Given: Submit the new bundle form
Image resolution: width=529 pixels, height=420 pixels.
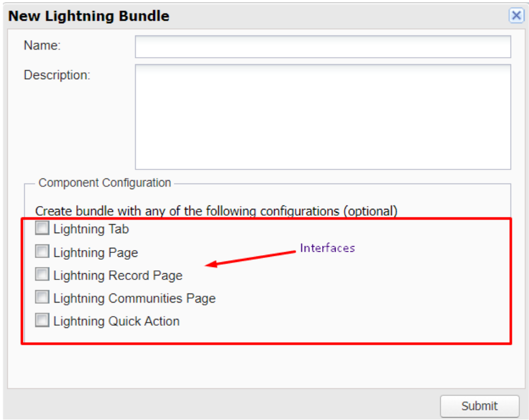Looking at the screenshot, I should [x=479, y=406].
